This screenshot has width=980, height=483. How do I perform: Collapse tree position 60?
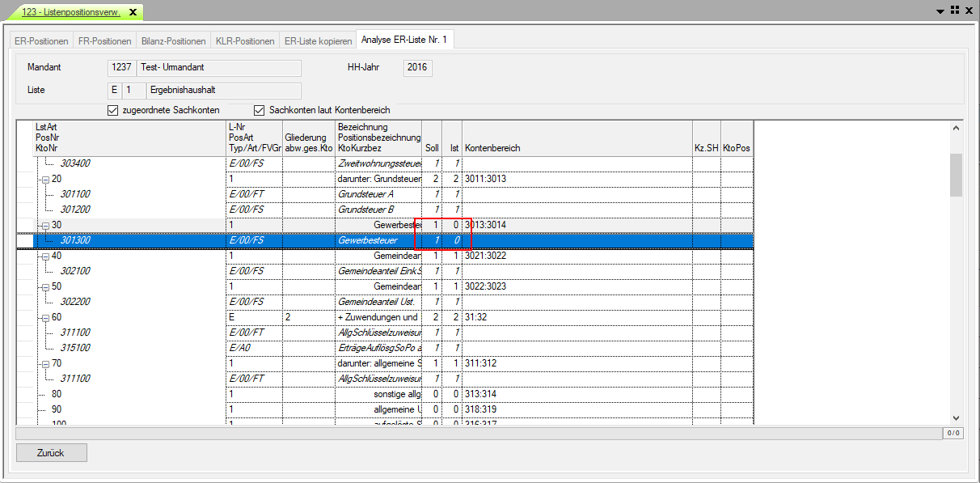45,317
